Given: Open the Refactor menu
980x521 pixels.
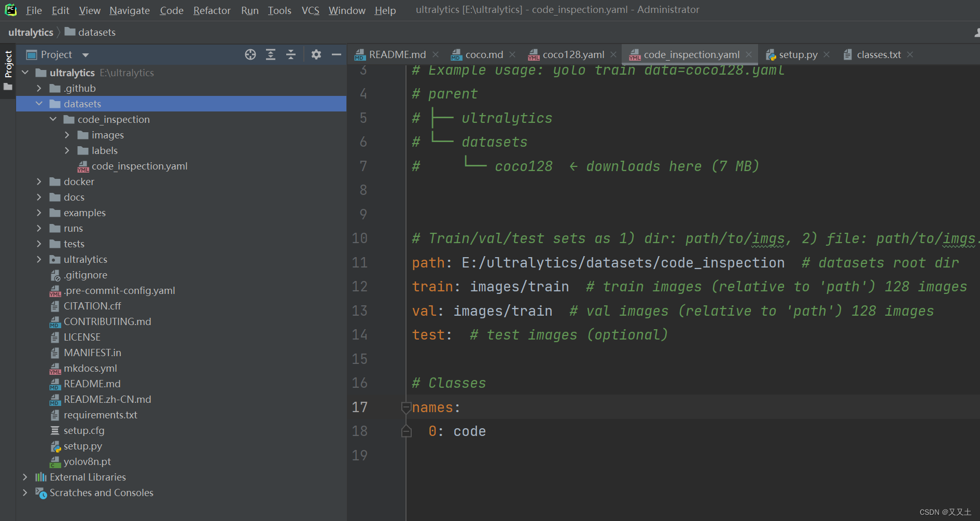Looking at the screenshot, I should 212,10.
